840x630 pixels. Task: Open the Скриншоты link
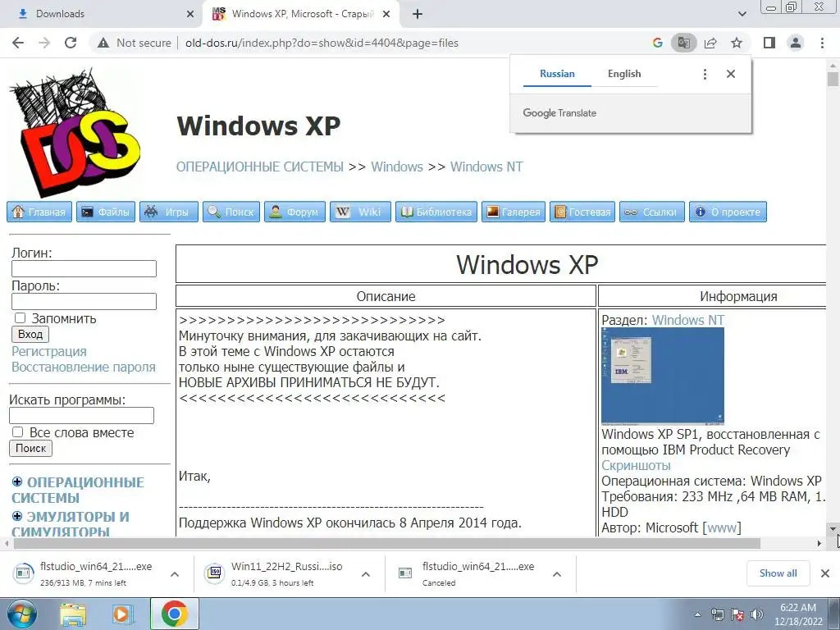pyautogui.click(x=636, y=465)
